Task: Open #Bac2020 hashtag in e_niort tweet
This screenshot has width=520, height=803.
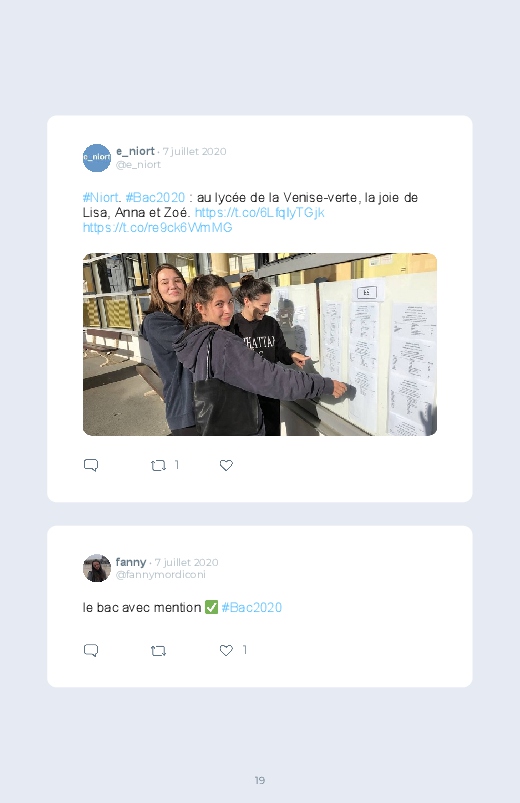Action: [155, 198]
